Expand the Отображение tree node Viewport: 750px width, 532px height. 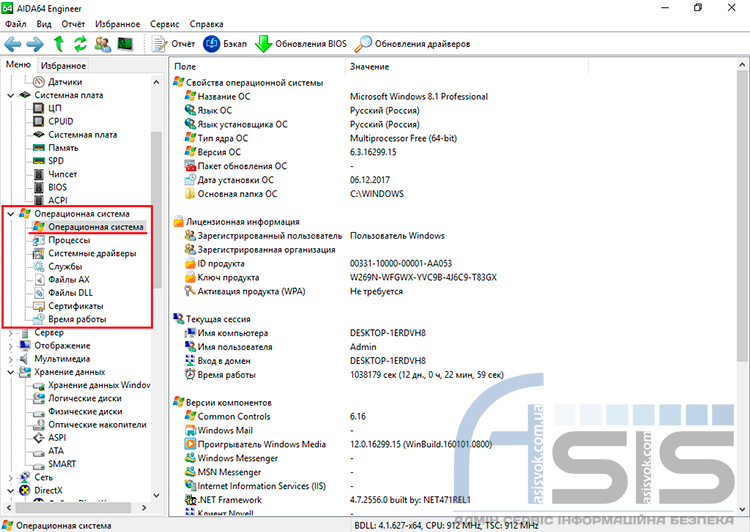click(x=11, y=345)
